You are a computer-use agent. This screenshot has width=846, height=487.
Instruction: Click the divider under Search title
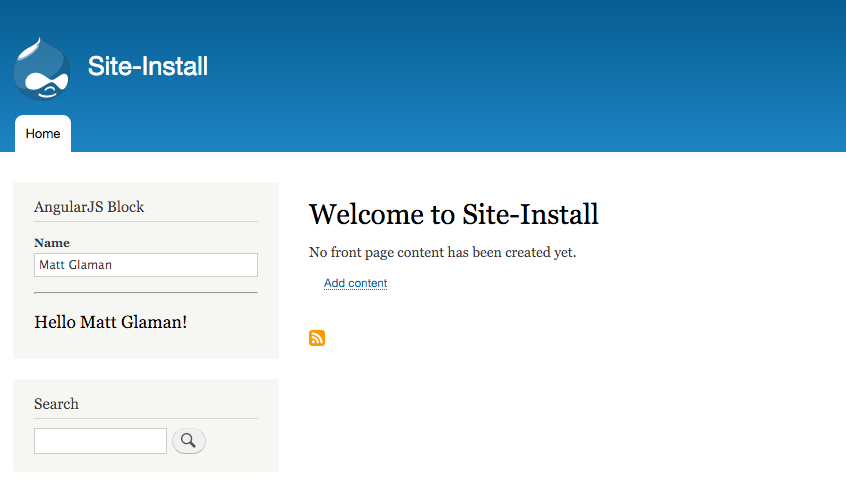coord(145,419)
